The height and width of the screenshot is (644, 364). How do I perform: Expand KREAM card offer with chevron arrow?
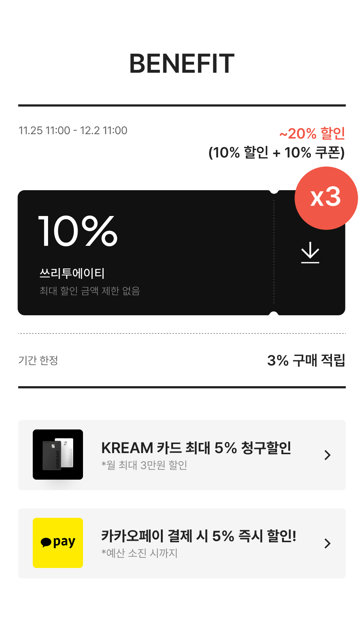click(x=327, y=455)
